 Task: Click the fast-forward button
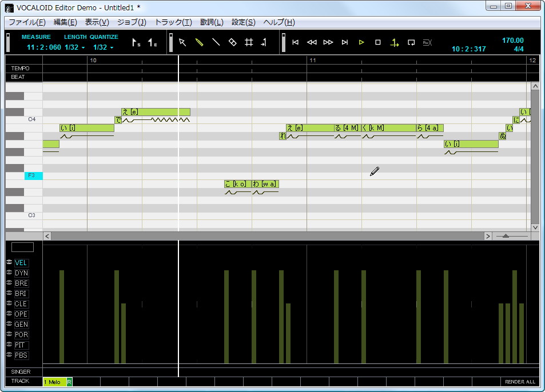[x=328, y=42]
